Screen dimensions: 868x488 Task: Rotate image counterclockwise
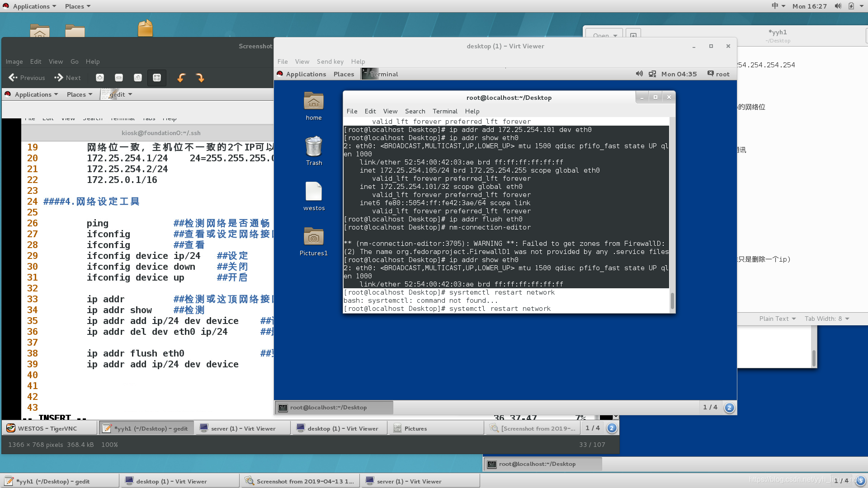(x=181, y=78)
